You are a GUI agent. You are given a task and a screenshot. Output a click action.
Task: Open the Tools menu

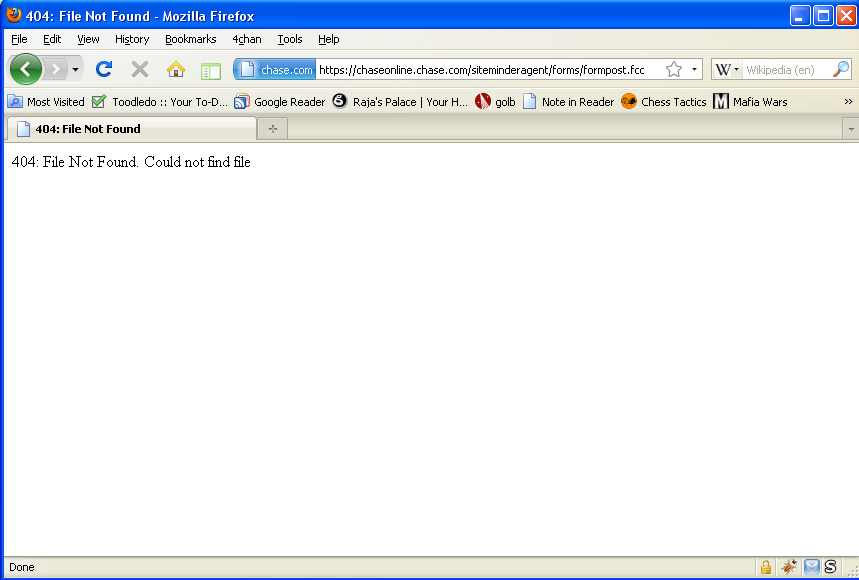tap(290, 39)
